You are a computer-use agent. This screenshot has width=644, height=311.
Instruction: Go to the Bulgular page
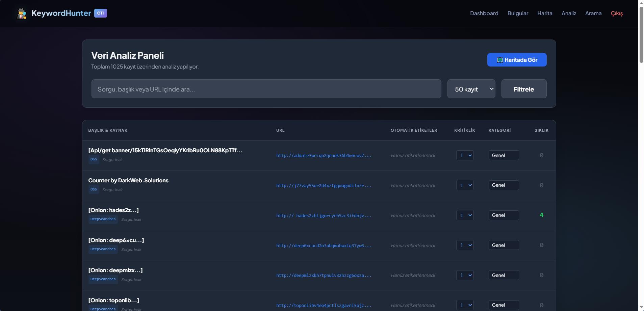(x=518, y=13)
